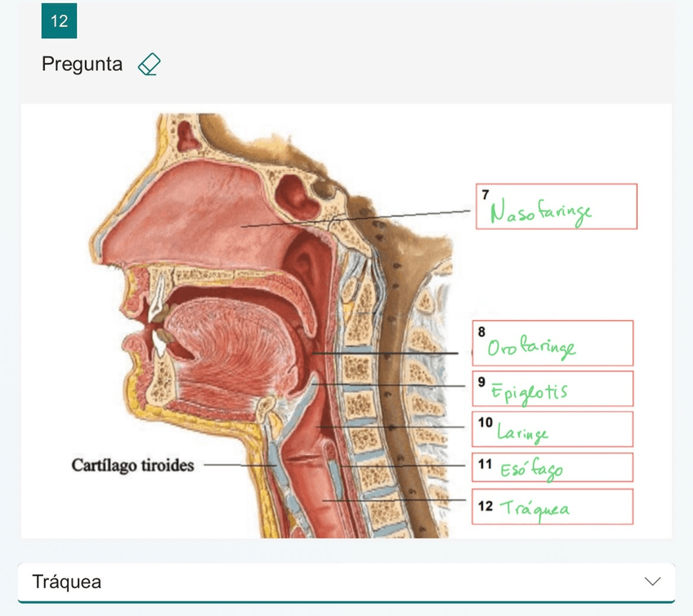The image size is (693, 616).
Task: Click label box 12 Tráquea
Action: click(552, 507)
